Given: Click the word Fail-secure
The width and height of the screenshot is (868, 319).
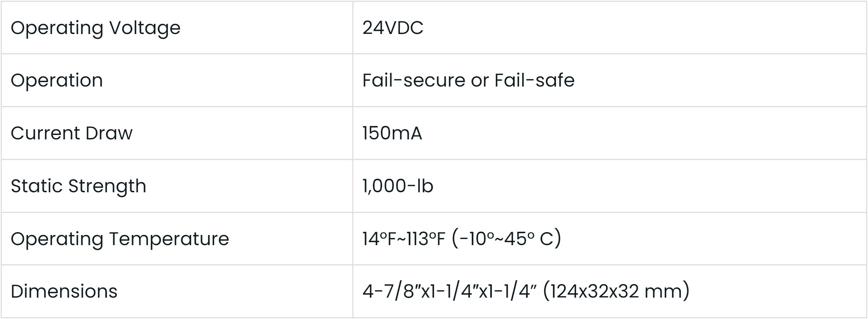Looking at the screenshot, I should [414, 80].
